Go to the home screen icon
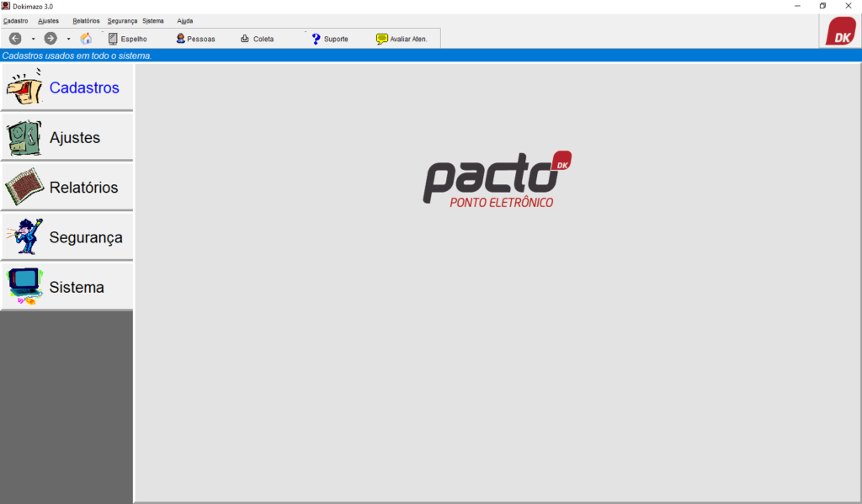 (86, 39)
